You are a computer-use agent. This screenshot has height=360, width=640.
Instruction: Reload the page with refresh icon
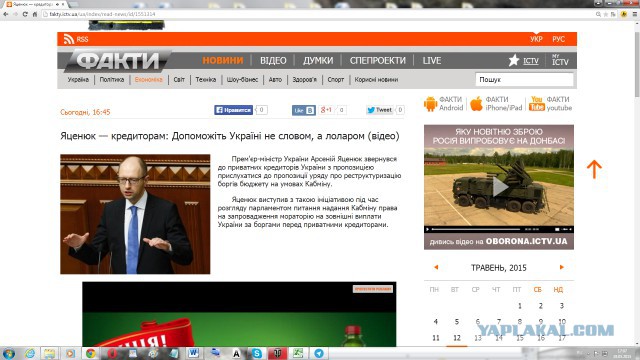pos(25,14)
